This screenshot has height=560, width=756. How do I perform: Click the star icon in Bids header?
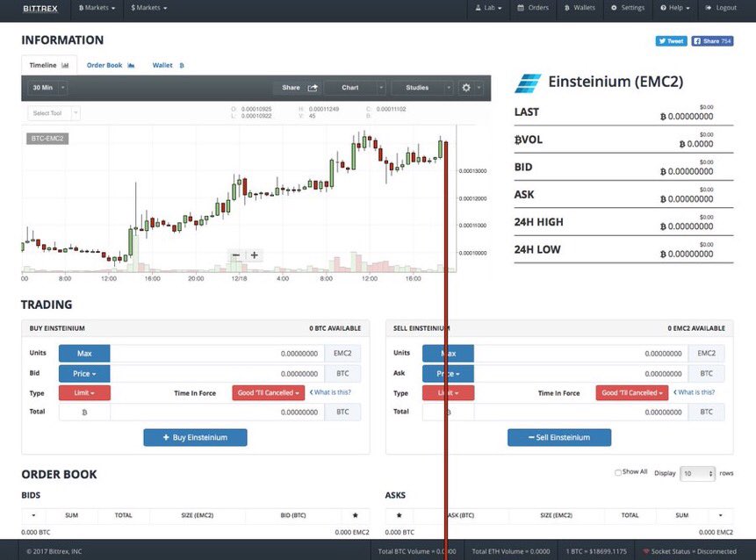(356, 515)
